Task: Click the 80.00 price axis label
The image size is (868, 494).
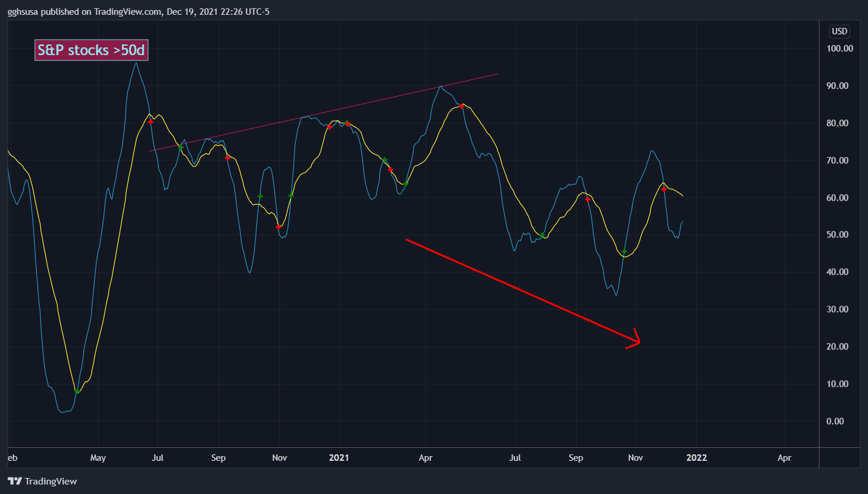Action: click(x=837, y=123)
